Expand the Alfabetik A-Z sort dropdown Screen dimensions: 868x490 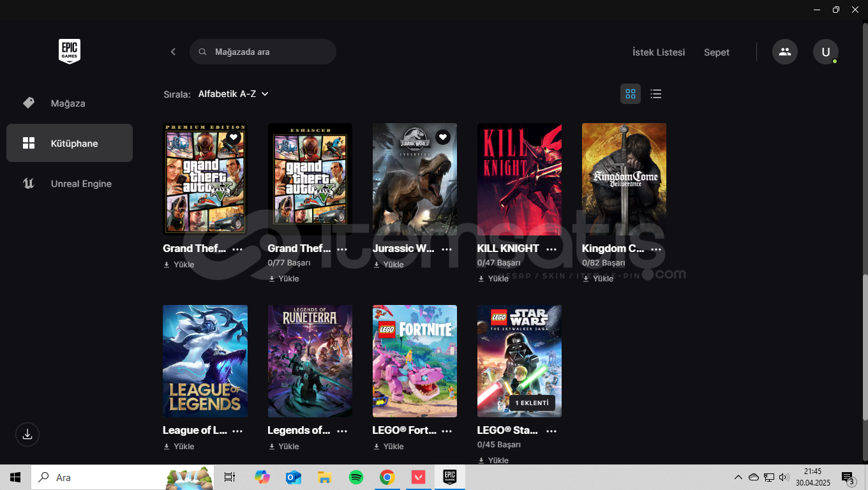click(233, 94)
